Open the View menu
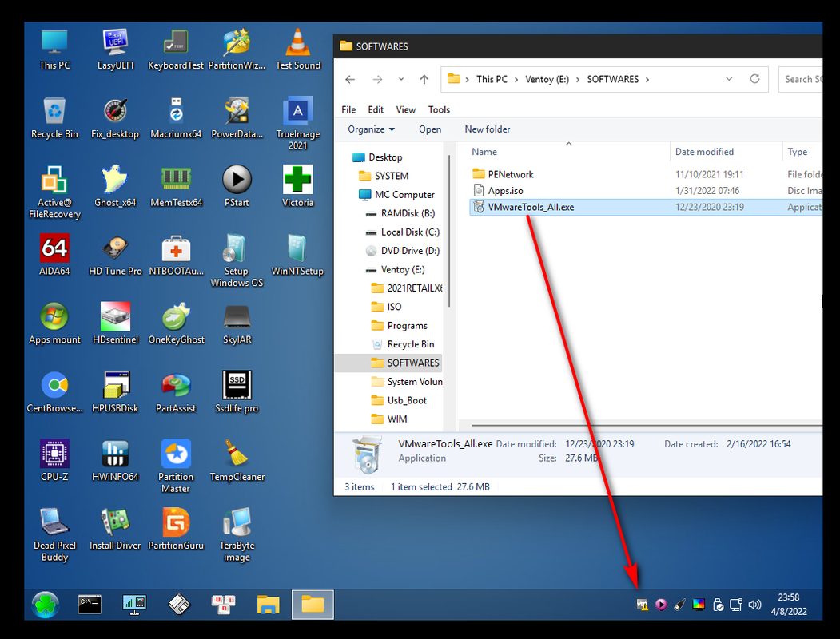Viewport: 840px width, 639px height. 405,109
